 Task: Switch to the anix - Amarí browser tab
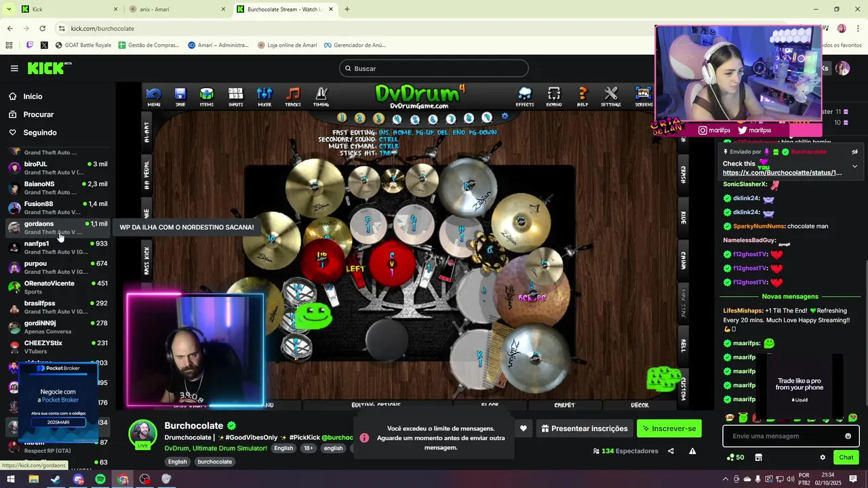(x=176, y=9)
